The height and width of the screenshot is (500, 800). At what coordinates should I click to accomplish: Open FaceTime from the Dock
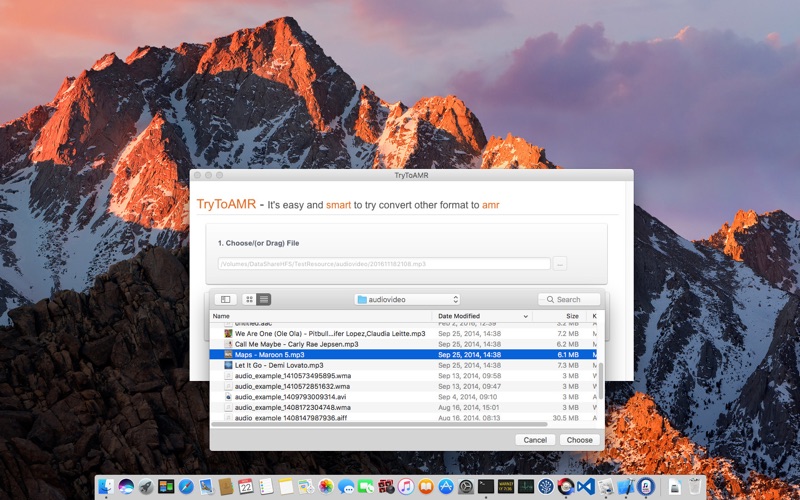click(366, 486)
